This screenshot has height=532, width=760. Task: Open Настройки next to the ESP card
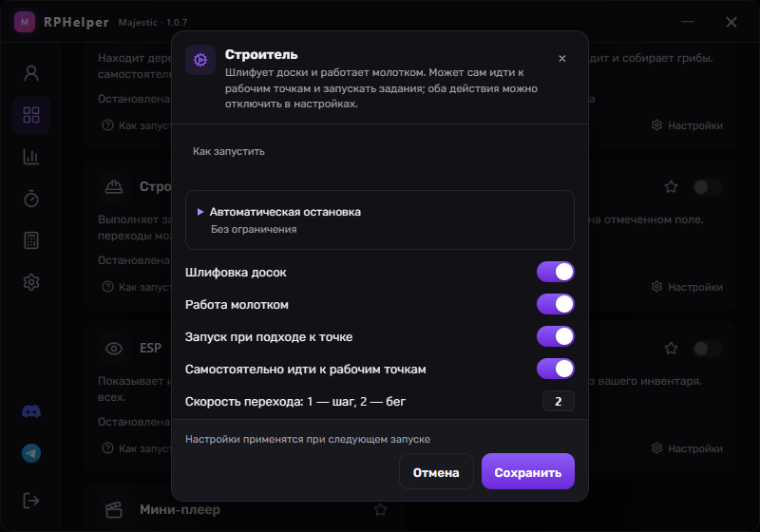(687, 448)
